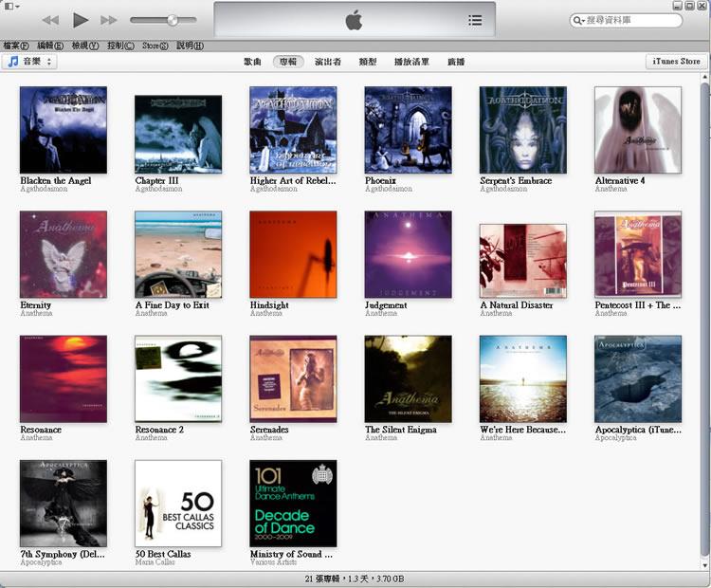Select the Judgement album cover
Image resolution: width=711 pixels, height=588 pixels.
tap(408, 254)
